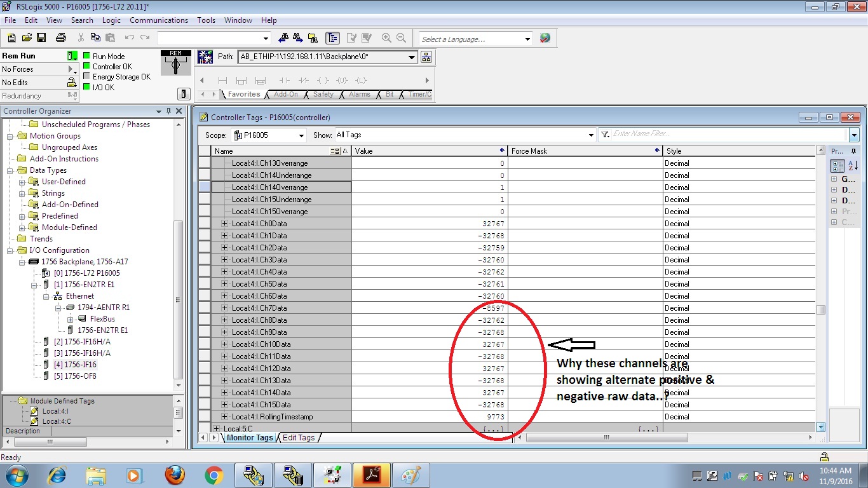868x488 pixels.
Task: Expand Local:4:I.Ch0Data tag
Action: click(x=224, y=224)
